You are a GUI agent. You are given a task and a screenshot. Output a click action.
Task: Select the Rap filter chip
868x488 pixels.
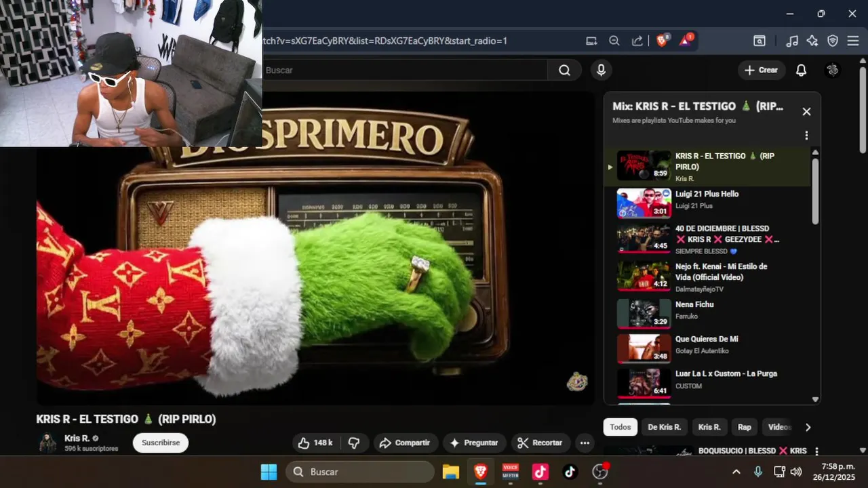(x=745, y=427)
